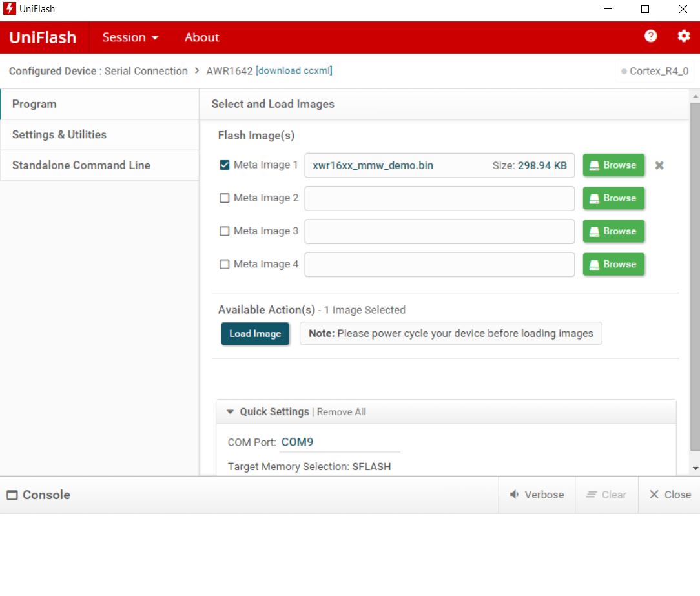
Task: Open the About menu
Action: (201, 37)
